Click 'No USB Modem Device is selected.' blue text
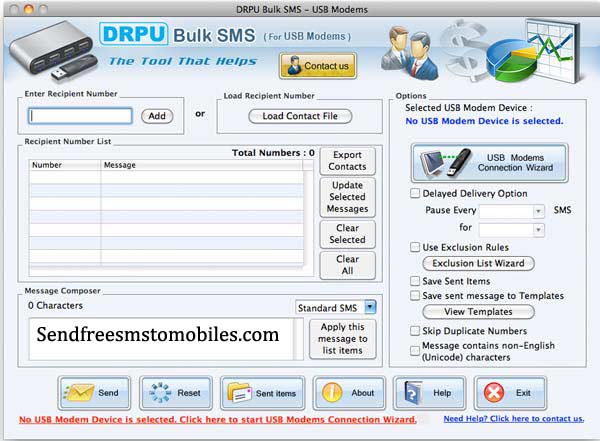 coord(484,121)
